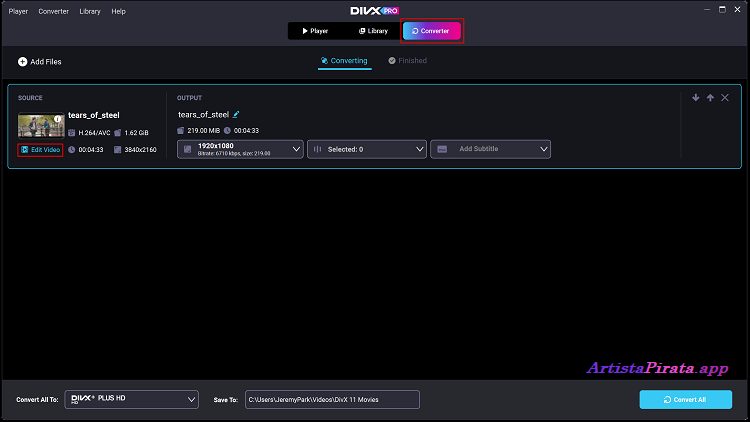This screenshot has width=750, height=422.
Task: Switch to the Library mode button
Action: click(x=373, y=31)
